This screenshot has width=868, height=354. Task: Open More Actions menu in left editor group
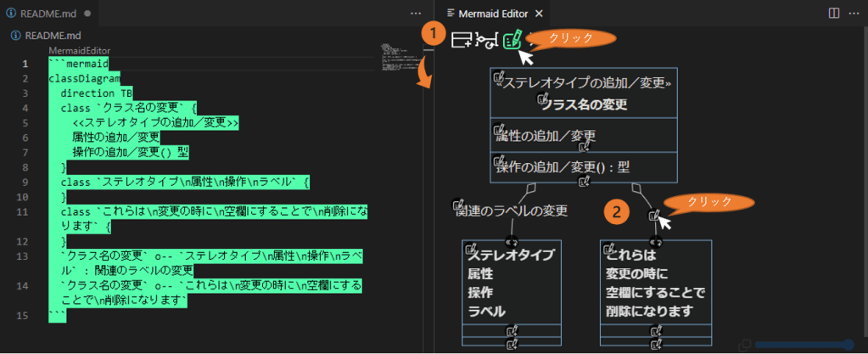415,14
